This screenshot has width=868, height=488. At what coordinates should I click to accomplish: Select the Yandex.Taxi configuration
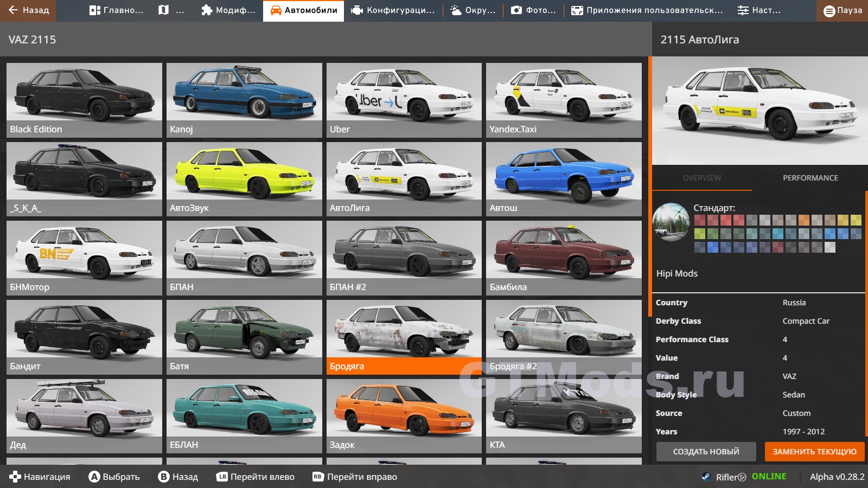[564, 100]
